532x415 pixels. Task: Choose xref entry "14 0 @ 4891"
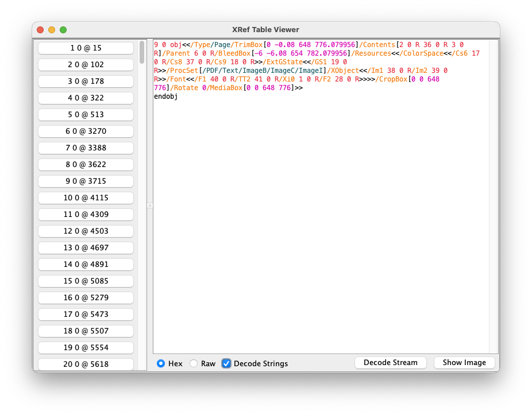86,264
